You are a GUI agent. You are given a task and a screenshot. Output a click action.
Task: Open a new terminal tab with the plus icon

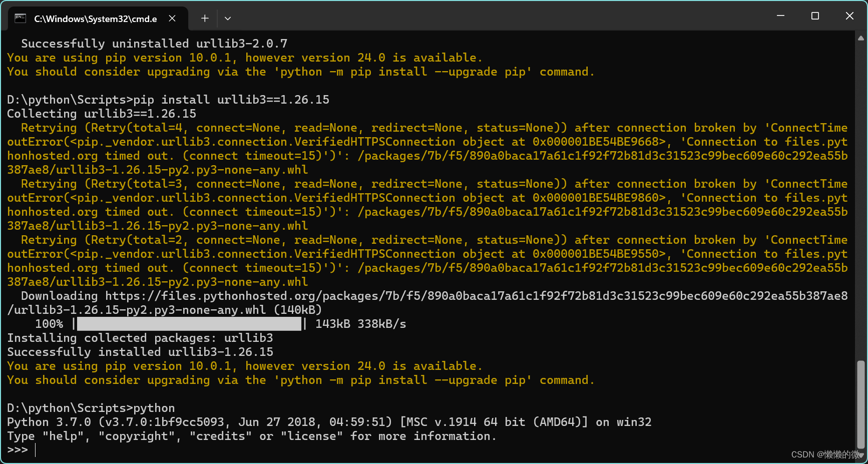pos(204,18)
